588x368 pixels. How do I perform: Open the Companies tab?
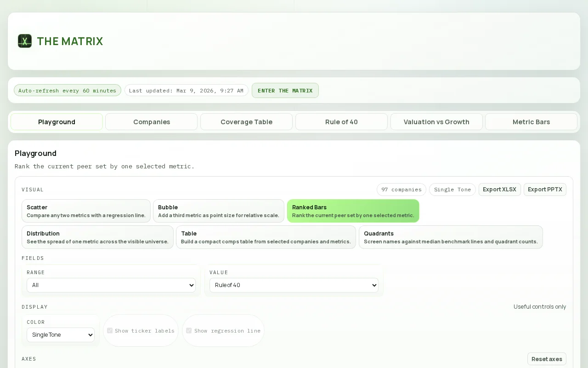[x=152, y=122]
